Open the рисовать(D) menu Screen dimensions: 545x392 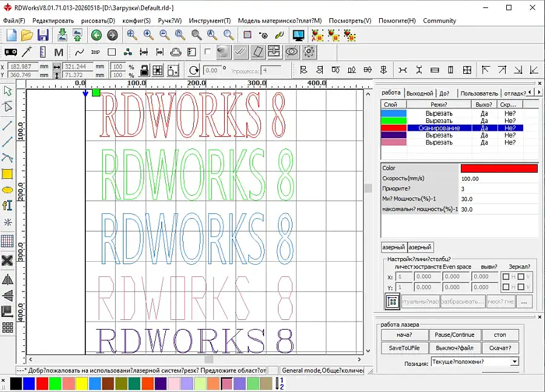pos(98,21)
